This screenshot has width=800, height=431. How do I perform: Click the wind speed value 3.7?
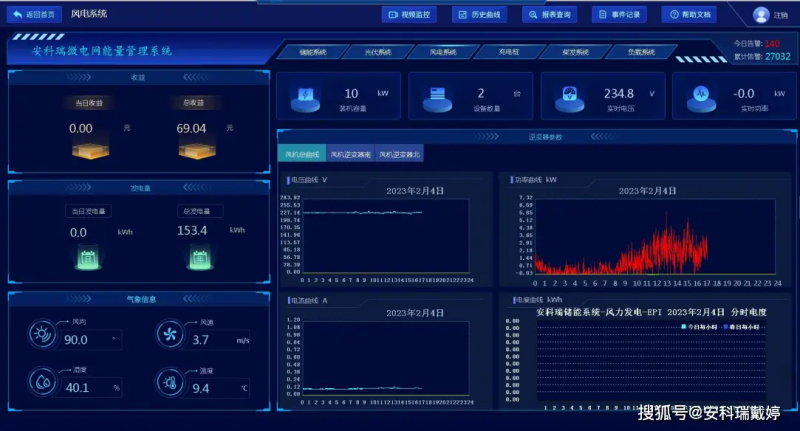click(x=201, y=340)
